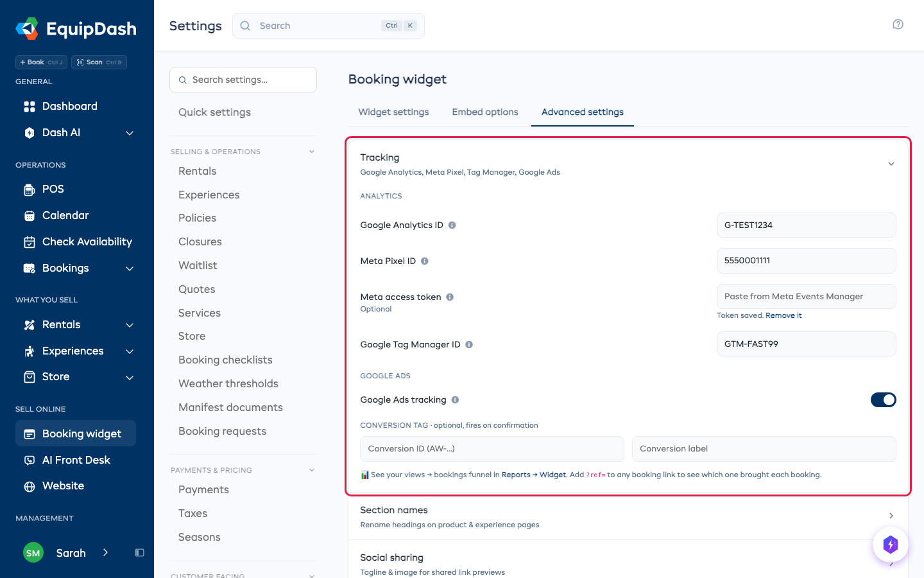This screenshot has height=578, width=924.
Task: Click the Book button
Action: [41, 62]
